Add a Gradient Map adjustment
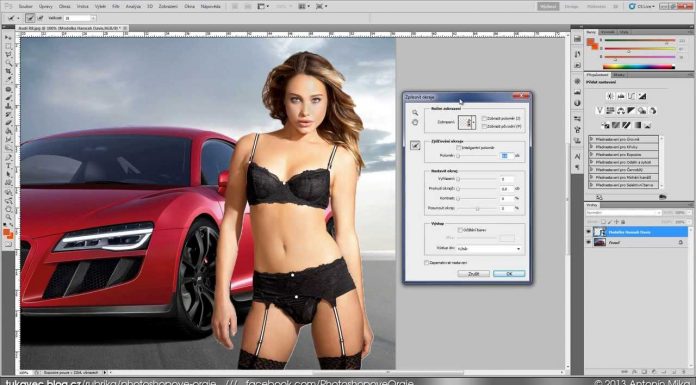The width and height of the screenshot is (696, 385). pyautogui.click(x=637, y=125)
